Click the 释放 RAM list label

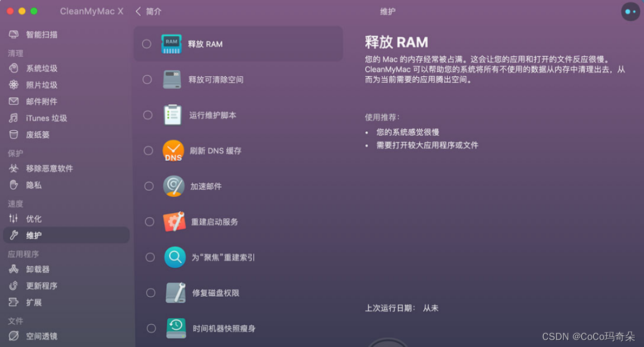(x=205, y=44)
